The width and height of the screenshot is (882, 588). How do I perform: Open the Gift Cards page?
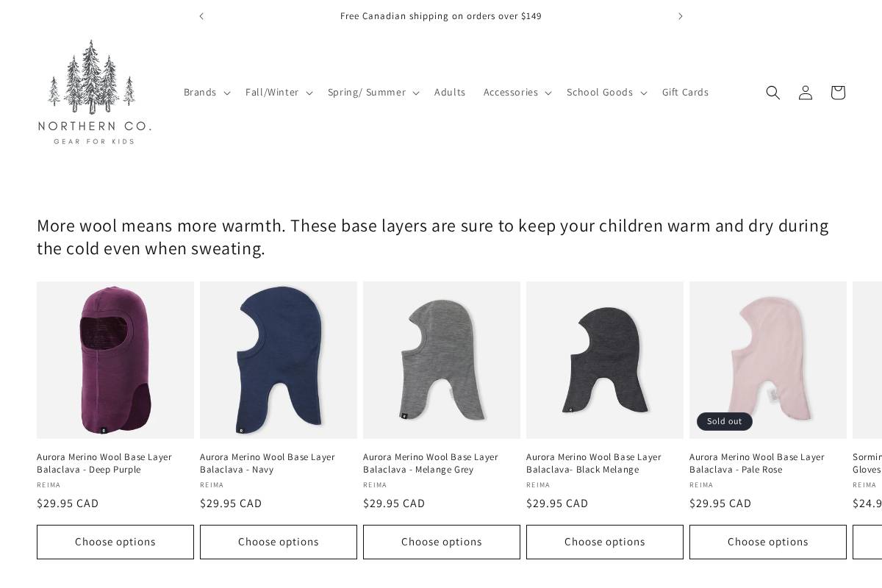point(685,92)
